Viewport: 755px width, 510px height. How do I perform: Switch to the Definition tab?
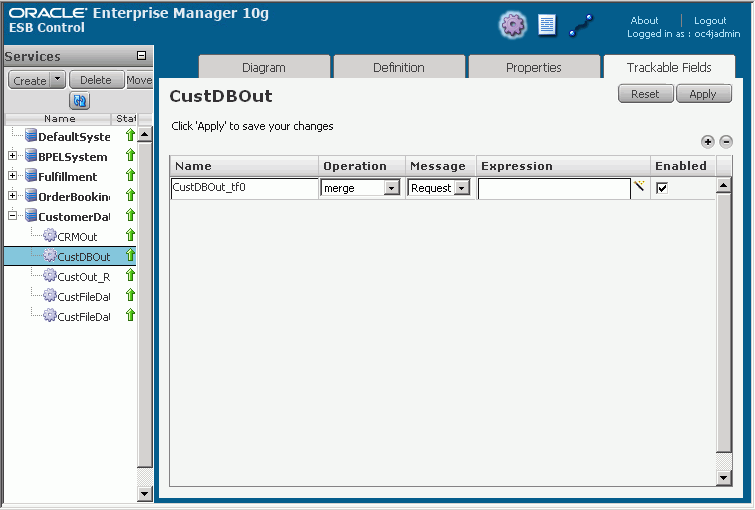point(399,67)
